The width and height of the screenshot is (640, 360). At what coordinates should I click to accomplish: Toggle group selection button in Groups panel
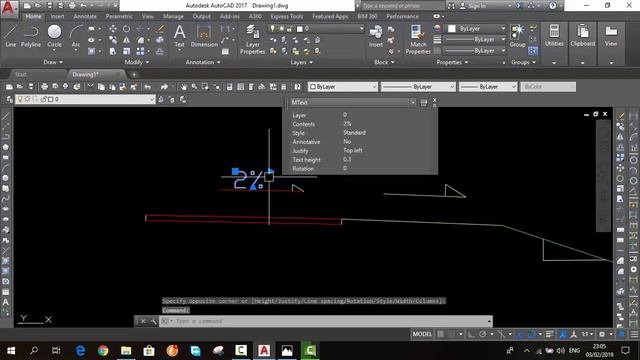click(533, 51)
